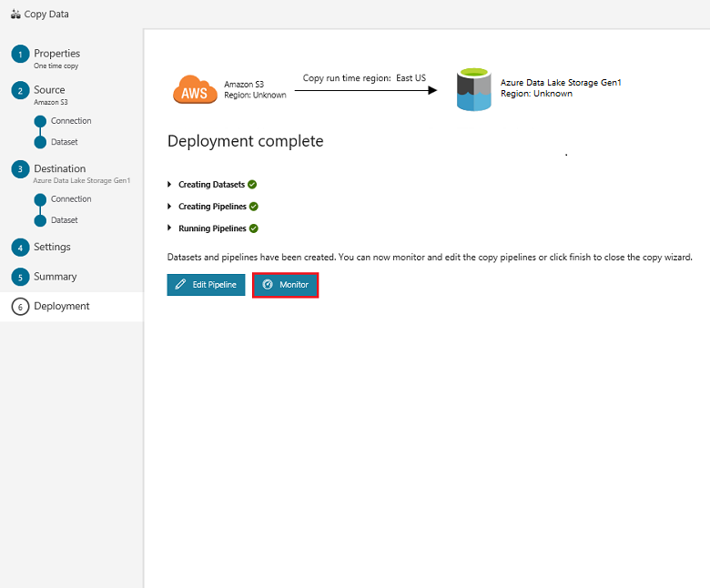The height and width of the screenshot is (588, 710).
Task: Select Dataset under Source
Action: (64, 142)
